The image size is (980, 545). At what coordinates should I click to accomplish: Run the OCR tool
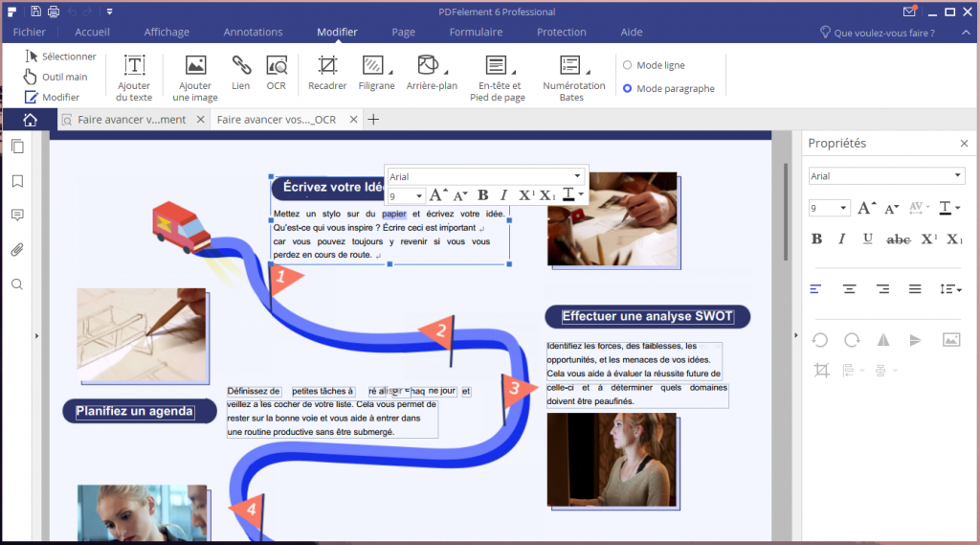277,73
